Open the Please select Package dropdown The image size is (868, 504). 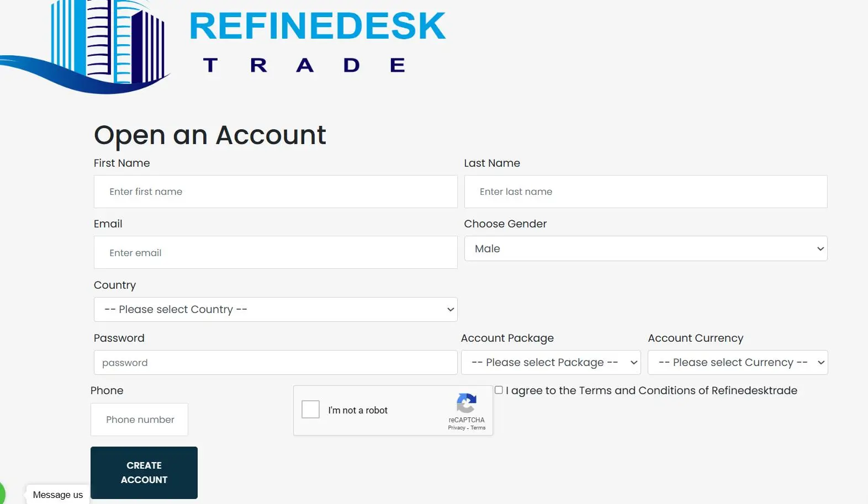pyautogui.click(x=551, y=363)
